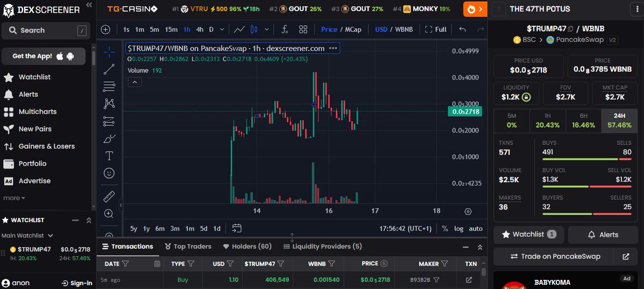Screen dimensions: 644x289
Task: Undo the last chart action
Action: (x=463, y=30)
